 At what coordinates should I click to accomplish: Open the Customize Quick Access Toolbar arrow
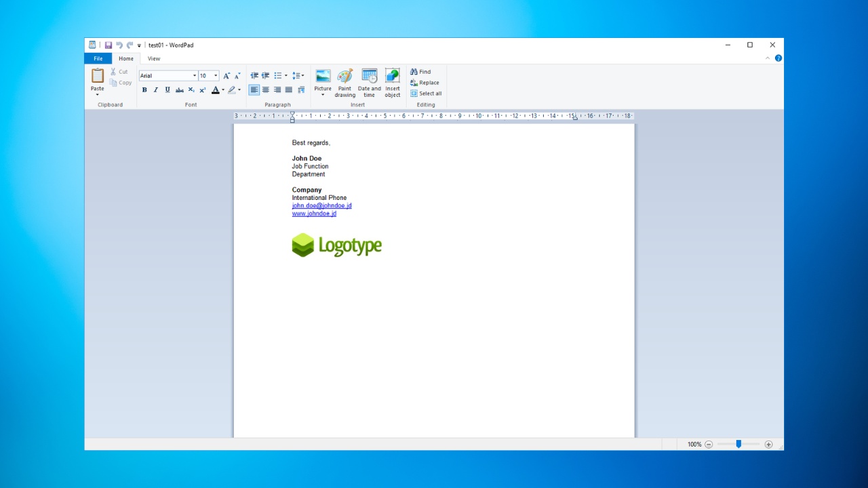click(139, 45)
